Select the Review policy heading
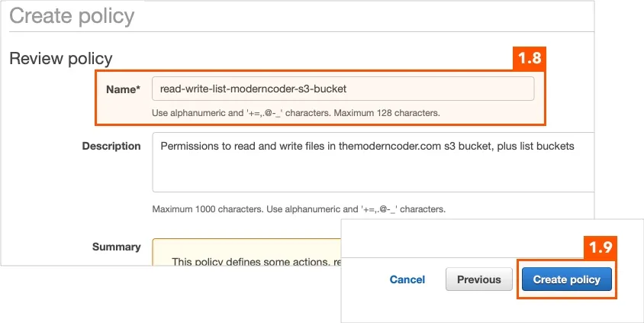The height and width of the screenshot is (323, 644). click(x=61, y=58)
